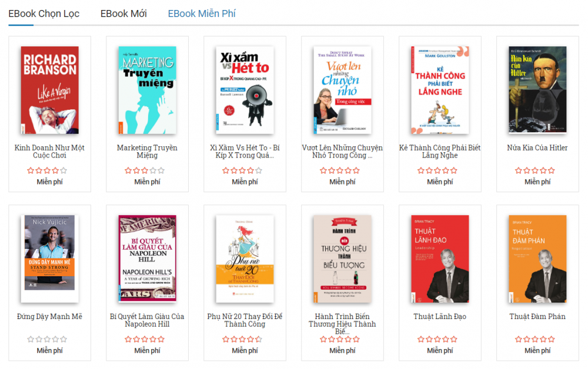Click the star rating under Đứng Dậy Mạnh Mẽ
The image size is (588, 369).
click(47, 340)
